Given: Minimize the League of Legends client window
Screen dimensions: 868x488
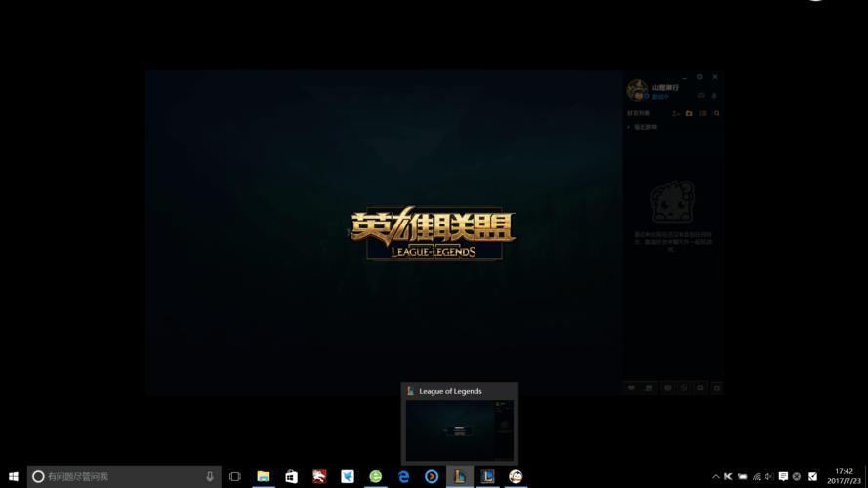Looking at the screenshot, I should [685, 77].
